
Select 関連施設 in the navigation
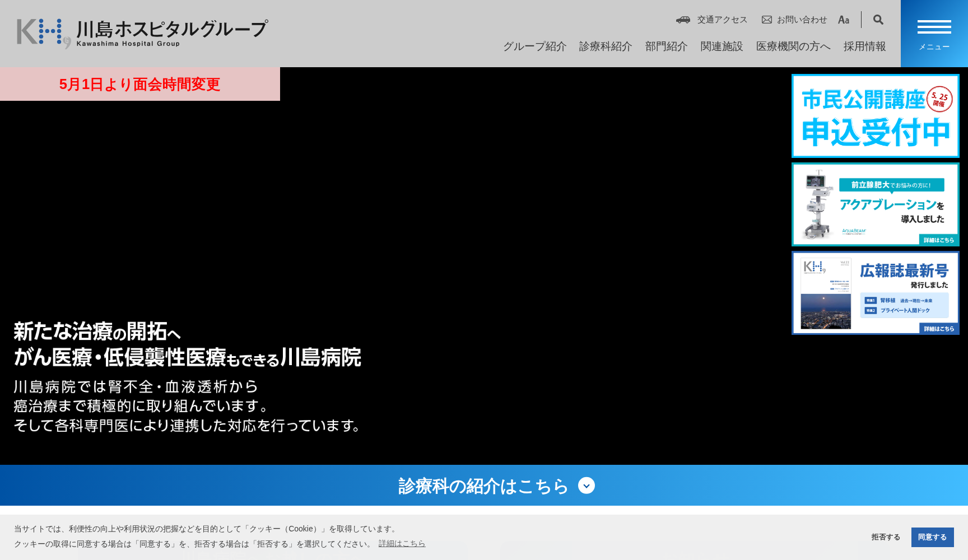pos(722,46)
